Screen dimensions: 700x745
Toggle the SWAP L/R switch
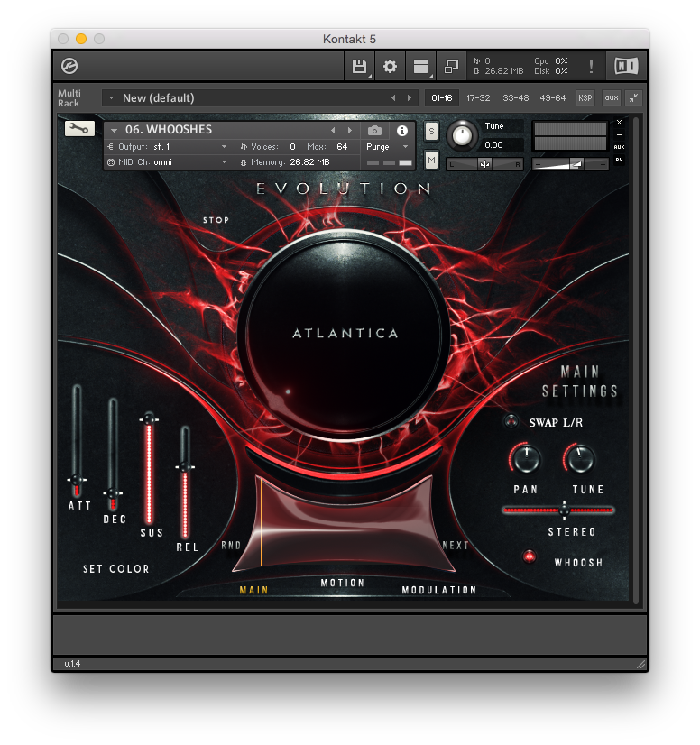511,421
